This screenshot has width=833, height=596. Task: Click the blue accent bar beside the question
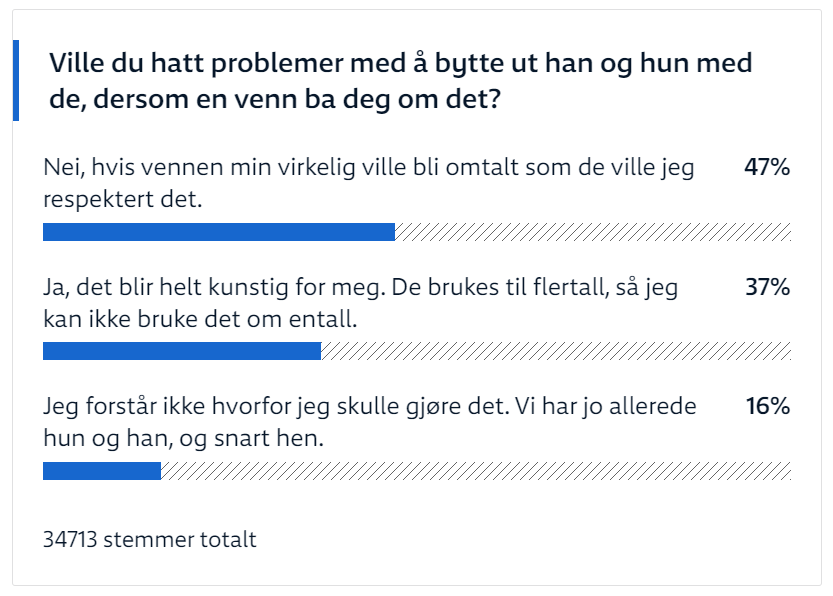pyautogui.click(x=16, y=81)
